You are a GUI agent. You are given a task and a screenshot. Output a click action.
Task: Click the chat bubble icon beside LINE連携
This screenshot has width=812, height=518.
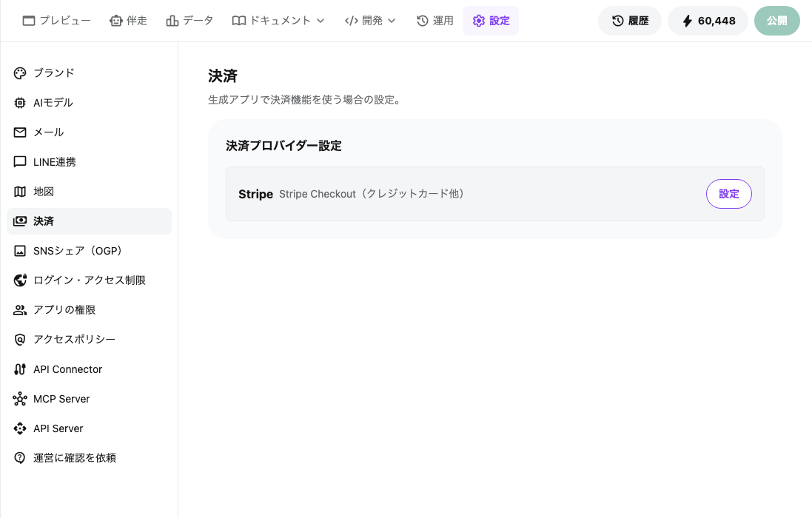[x=20, y=162]
